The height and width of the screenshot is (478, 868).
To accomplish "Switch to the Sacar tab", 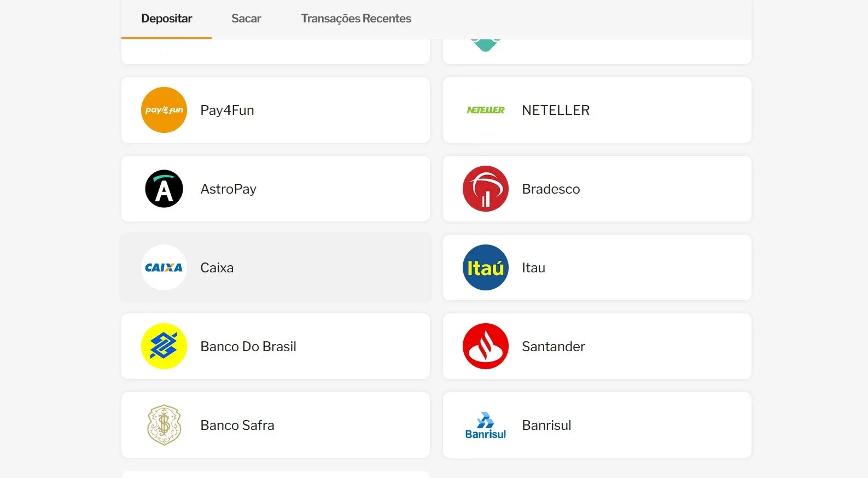I will (246, 19).
